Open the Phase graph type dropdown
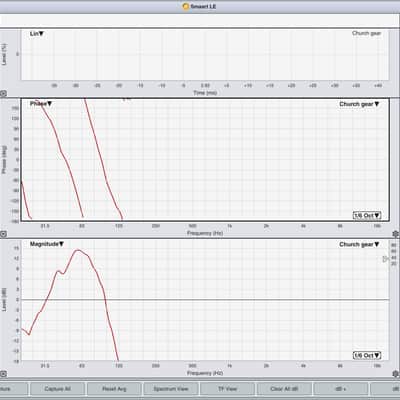 click(41, 104)
